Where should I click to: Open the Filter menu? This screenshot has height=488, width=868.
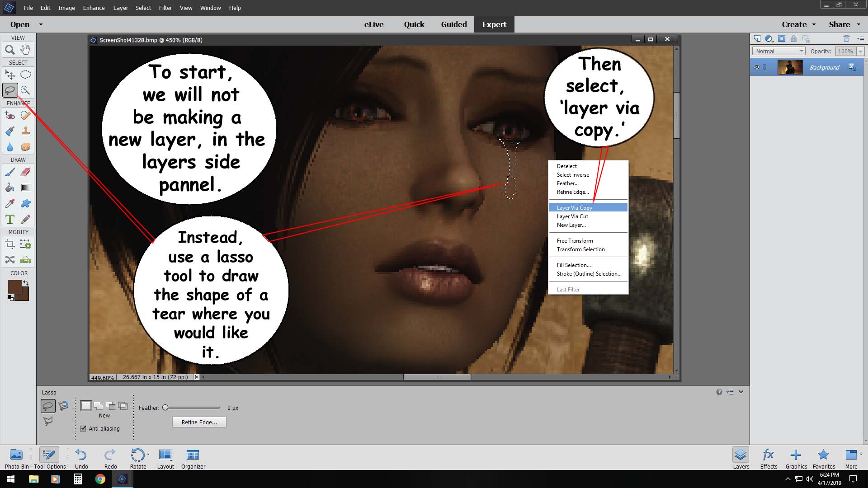165,8
